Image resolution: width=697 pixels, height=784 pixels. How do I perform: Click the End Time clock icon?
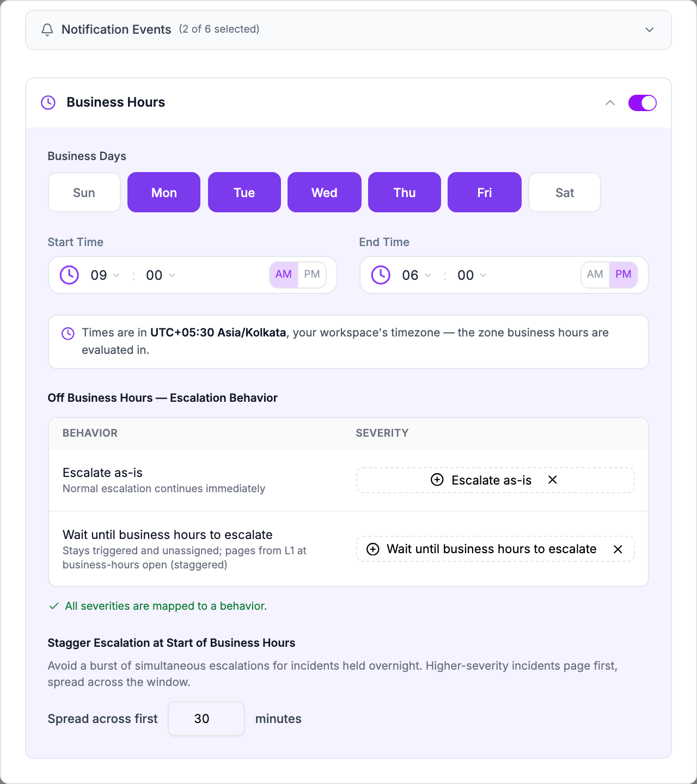(x=381, y=275)
